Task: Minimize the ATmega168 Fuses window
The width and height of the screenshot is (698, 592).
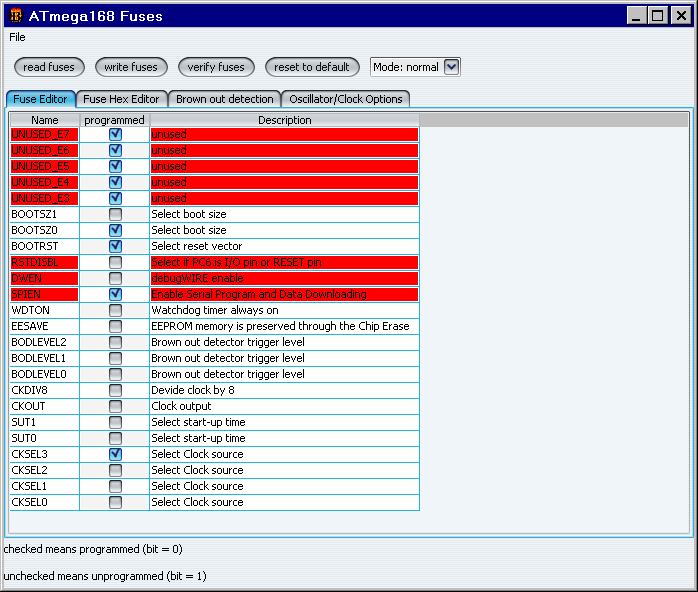Action: tap(637, 16)
